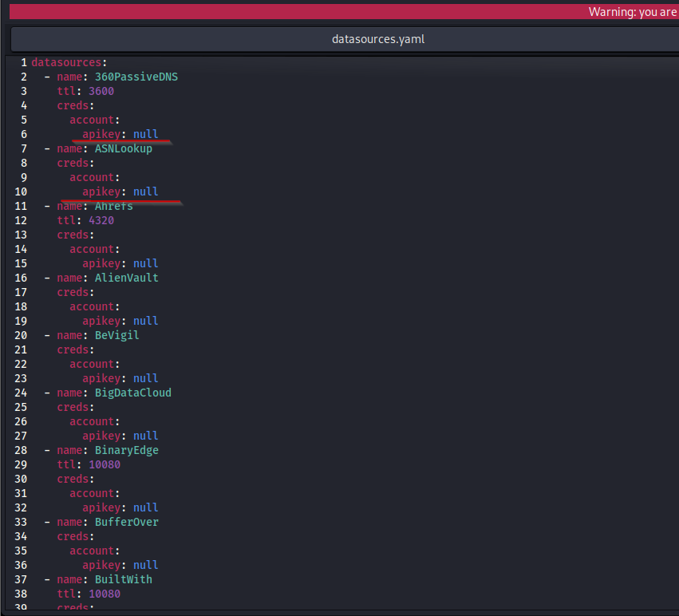The height and width of the screenshot is (616, 679).
Task: Click the null apikey on line 32
Action: pos(145,507)
